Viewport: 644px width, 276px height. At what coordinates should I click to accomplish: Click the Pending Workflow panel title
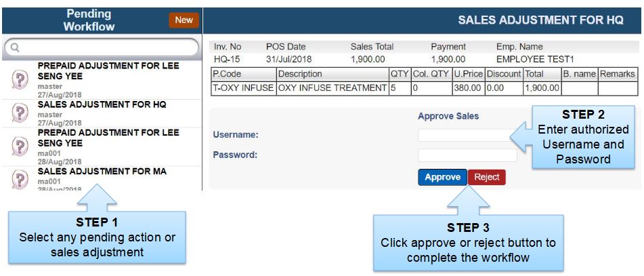tap(89, 20)
